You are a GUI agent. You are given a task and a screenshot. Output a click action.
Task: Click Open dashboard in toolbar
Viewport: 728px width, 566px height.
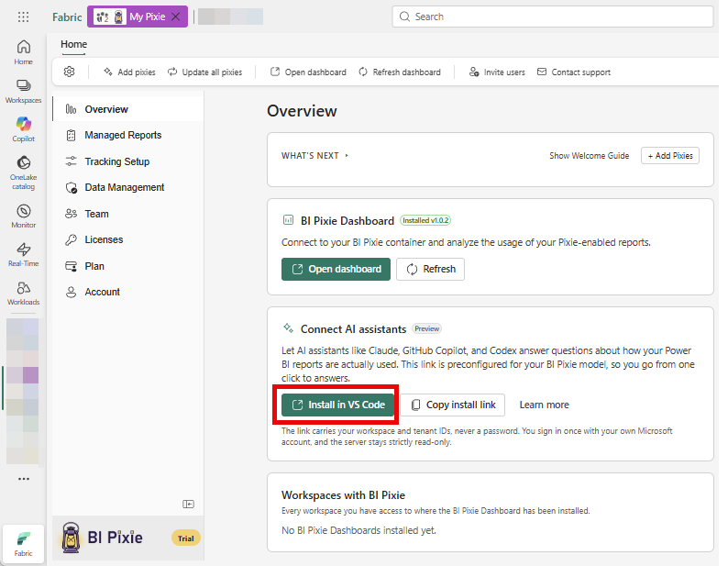click(308, 72)
